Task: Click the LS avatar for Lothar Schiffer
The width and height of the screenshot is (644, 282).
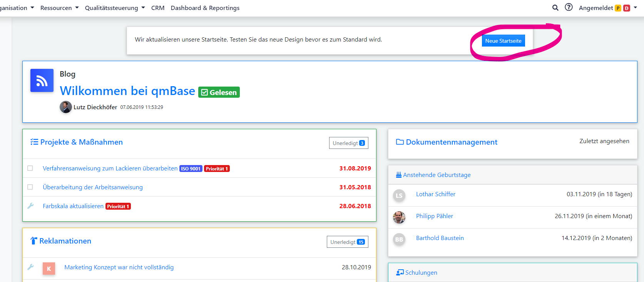Action: (399, 195)
